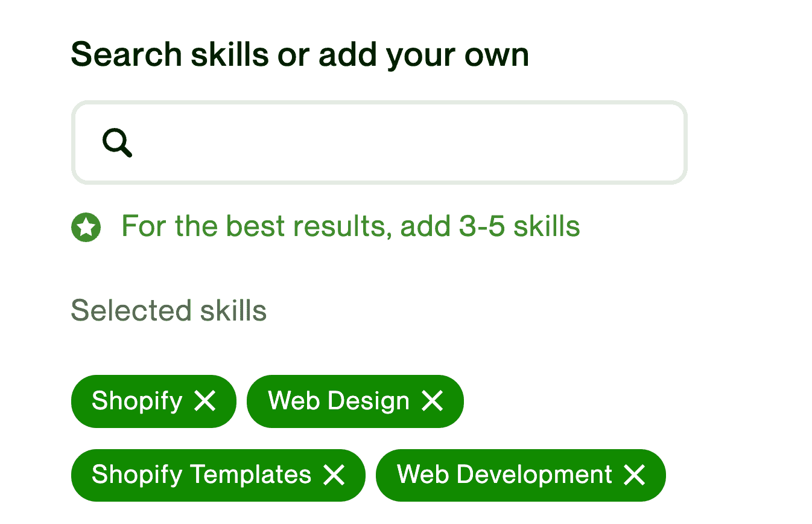Click the word 'Development' in the skill tag

534,475
